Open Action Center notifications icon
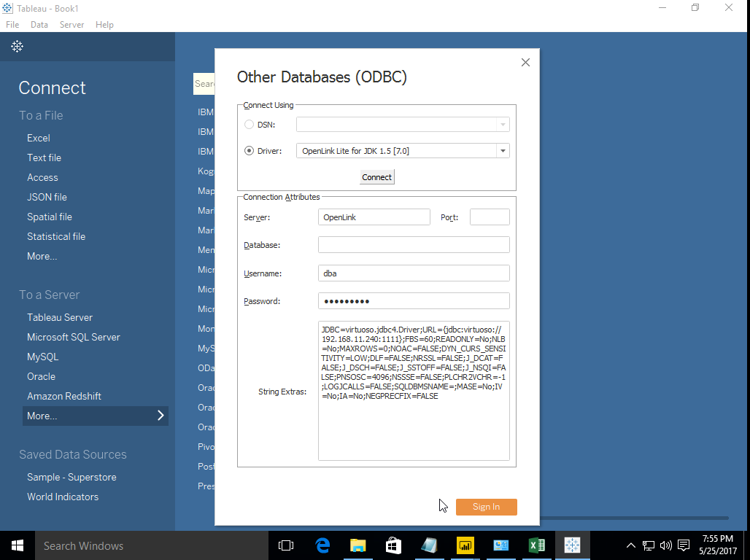Image resolution: width=750 pixels, height=560 pixels. [x=684, y=545]
